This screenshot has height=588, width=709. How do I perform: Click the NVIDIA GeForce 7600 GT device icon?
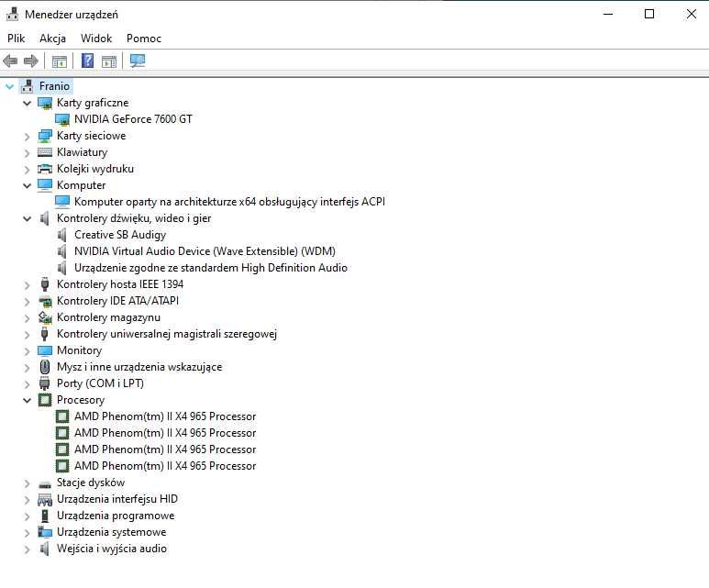point(62,119)
